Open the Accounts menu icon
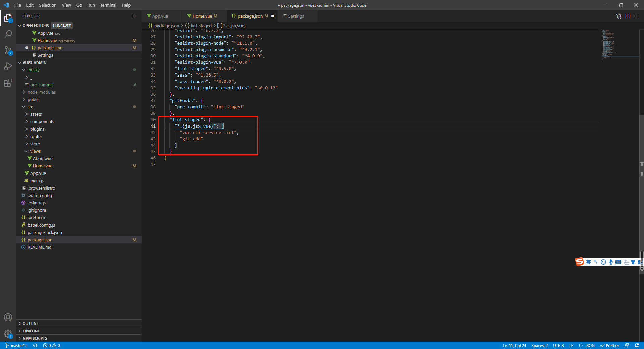This screenshot has height=349, width=644. pyautogui.click(x=8, y=317)
